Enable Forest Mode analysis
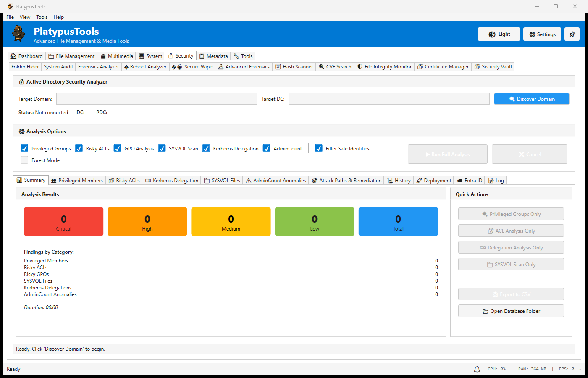 click(x=24, y=160)
